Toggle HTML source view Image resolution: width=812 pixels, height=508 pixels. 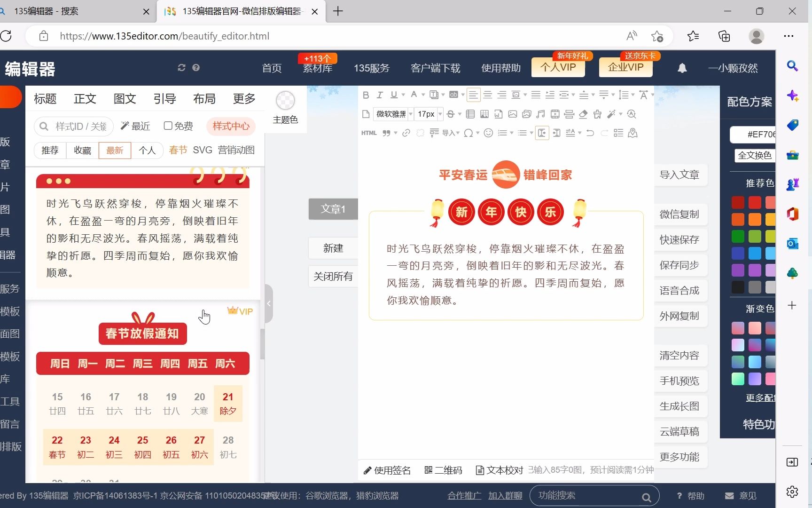(x=369, y=133)
